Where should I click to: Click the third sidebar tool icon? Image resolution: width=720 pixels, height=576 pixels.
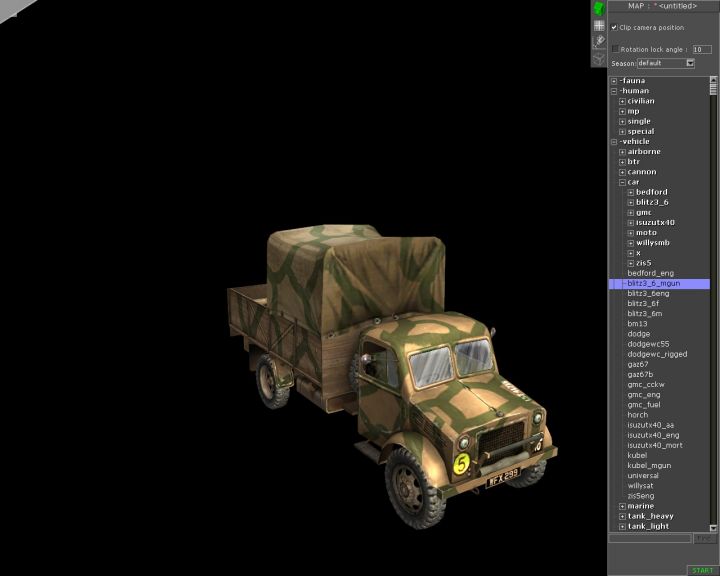tap(599, 41)
